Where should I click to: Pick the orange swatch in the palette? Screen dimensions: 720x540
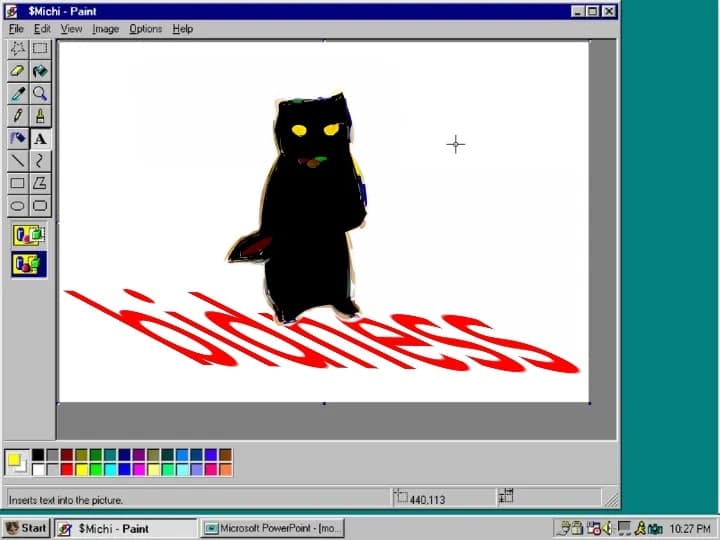pyautogui.click(x=225, y=469)
